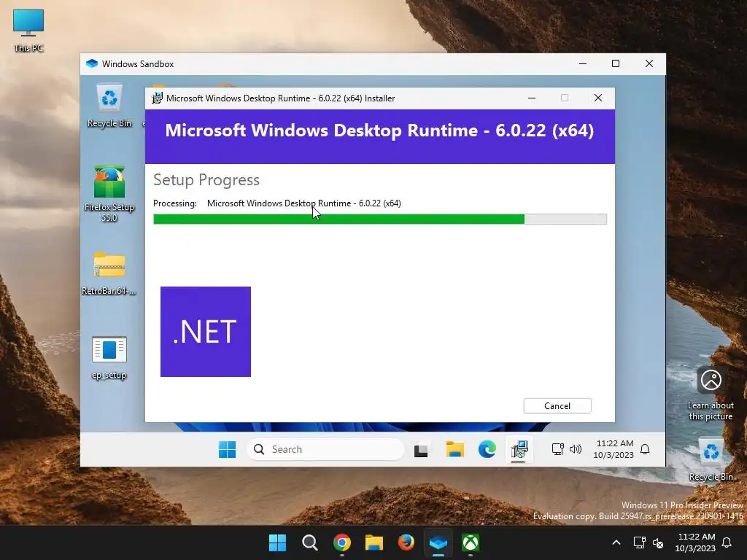Click the sandbox volume tray icon
Screen dimensions: 747x560
tap(576, 449)
